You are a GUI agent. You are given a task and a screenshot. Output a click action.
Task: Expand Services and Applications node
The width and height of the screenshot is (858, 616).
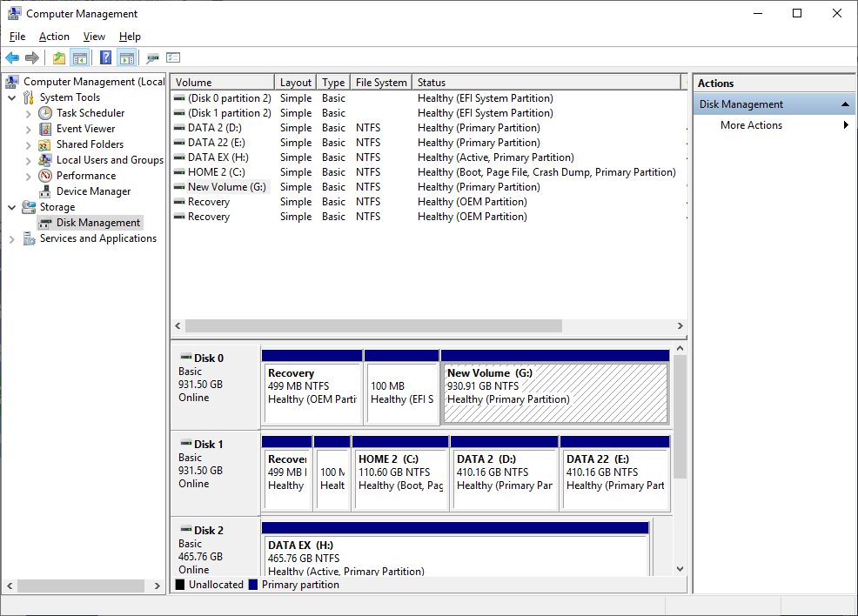pos(12,238)
